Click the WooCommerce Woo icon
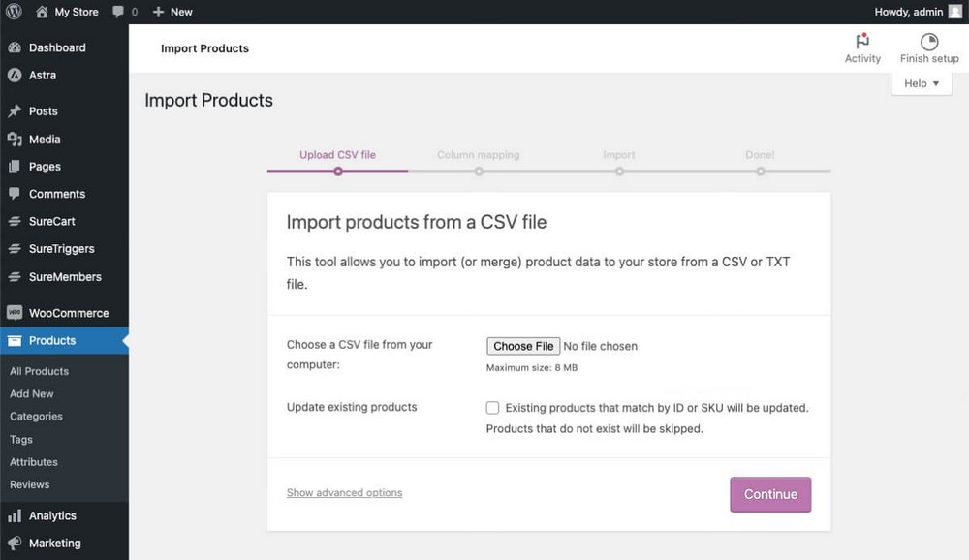 tap(15, 313)
